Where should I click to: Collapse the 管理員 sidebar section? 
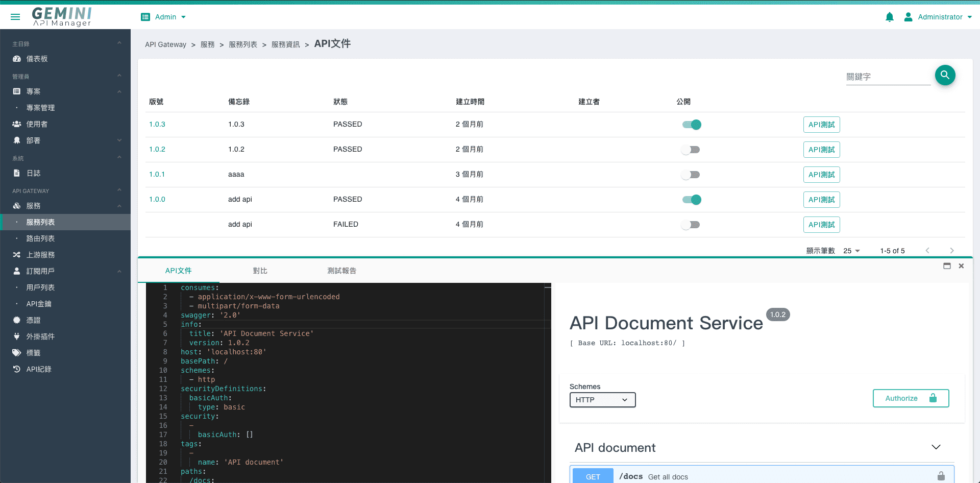click(119, 76)
